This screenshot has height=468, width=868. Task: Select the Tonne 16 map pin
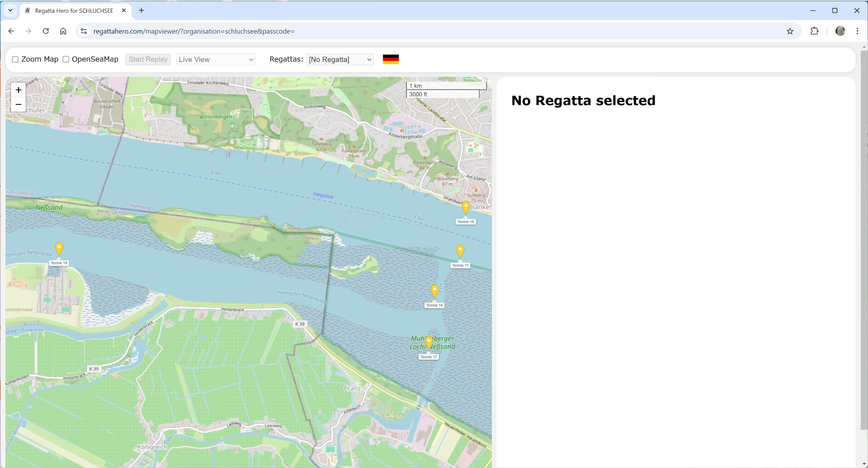pyautogui.click(x=434, y=291)
